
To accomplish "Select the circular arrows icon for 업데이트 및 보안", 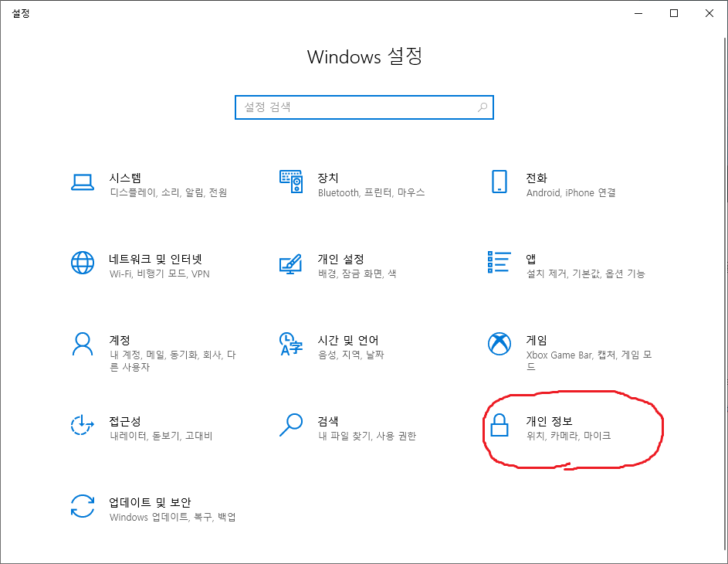I will 83,506.
